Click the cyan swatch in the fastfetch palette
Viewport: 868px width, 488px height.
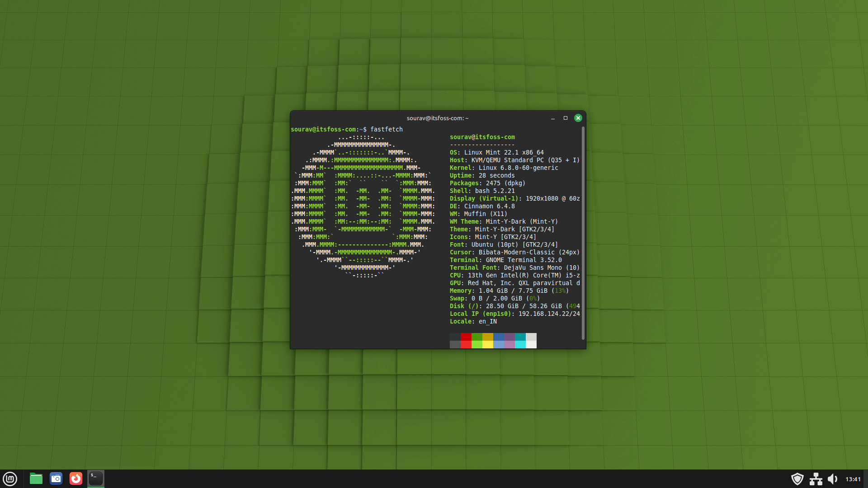[x=520, y=341]
